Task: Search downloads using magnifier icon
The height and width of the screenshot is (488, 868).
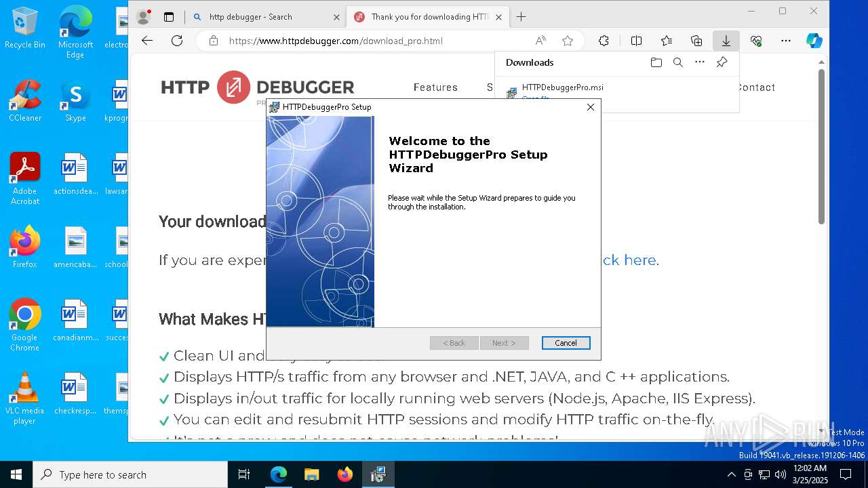Action: tap(677, 62)
